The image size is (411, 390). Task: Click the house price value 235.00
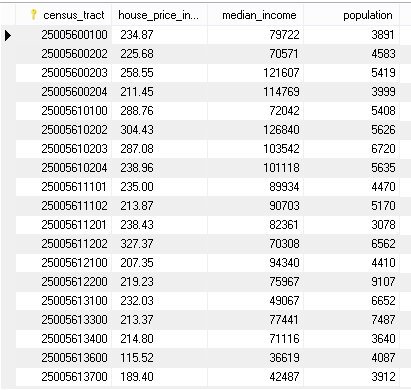click(137, 187)
